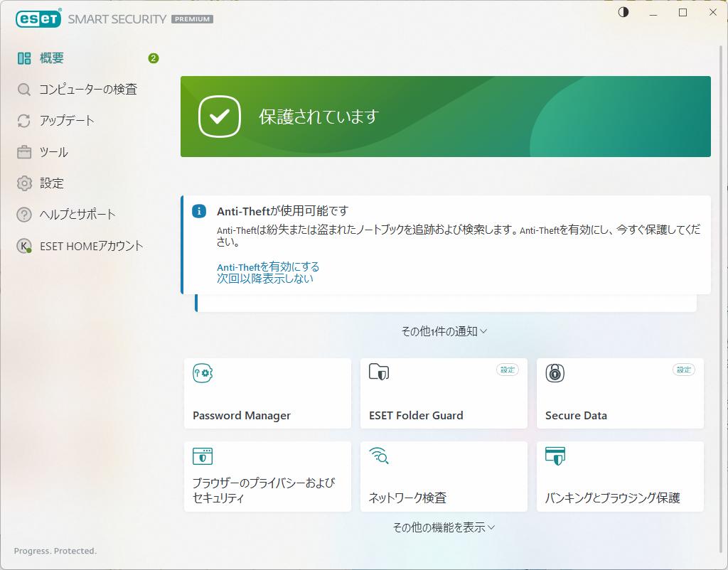The width and height of the screenshot is (728, 570).
Task: Open ESET HOMEアカウント from sidebar
Action: 92,246
